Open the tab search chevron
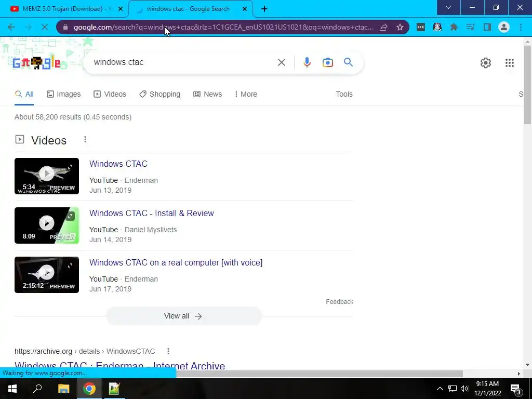The image size is (532, 399). (448, 7)
